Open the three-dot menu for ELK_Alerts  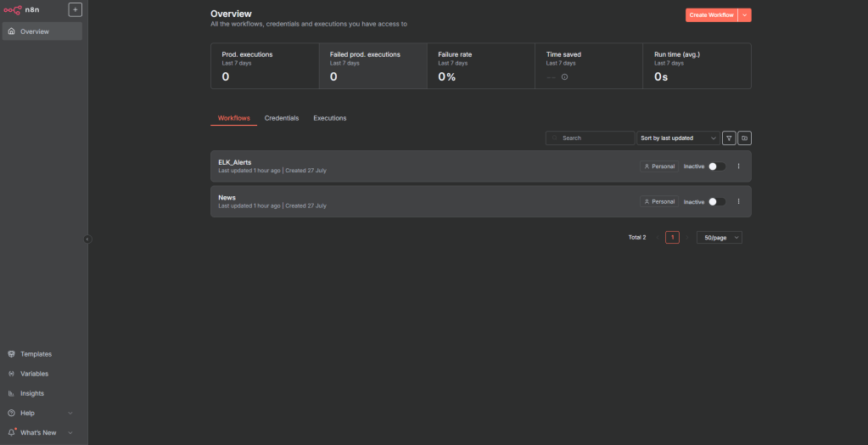(738, 166)
